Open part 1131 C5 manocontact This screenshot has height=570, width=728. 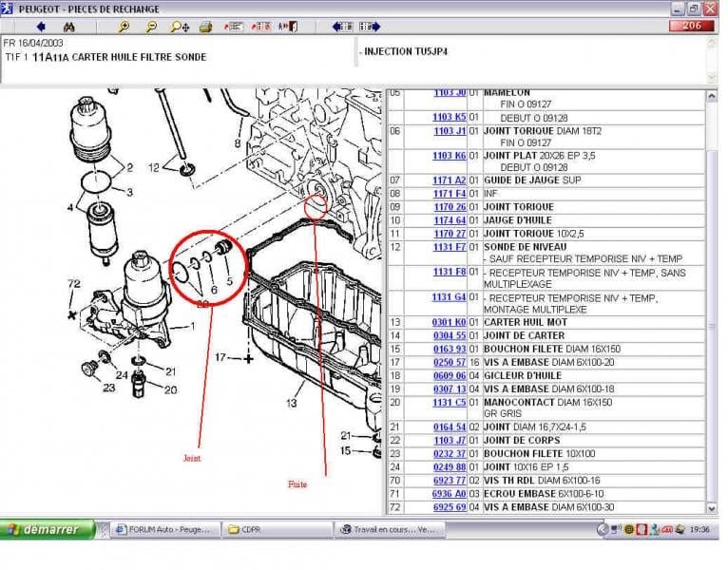449,403
